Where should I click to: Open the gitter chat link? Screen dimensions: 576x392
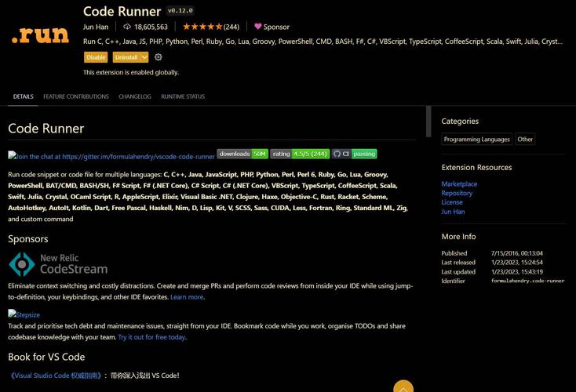tap(111, 156)
